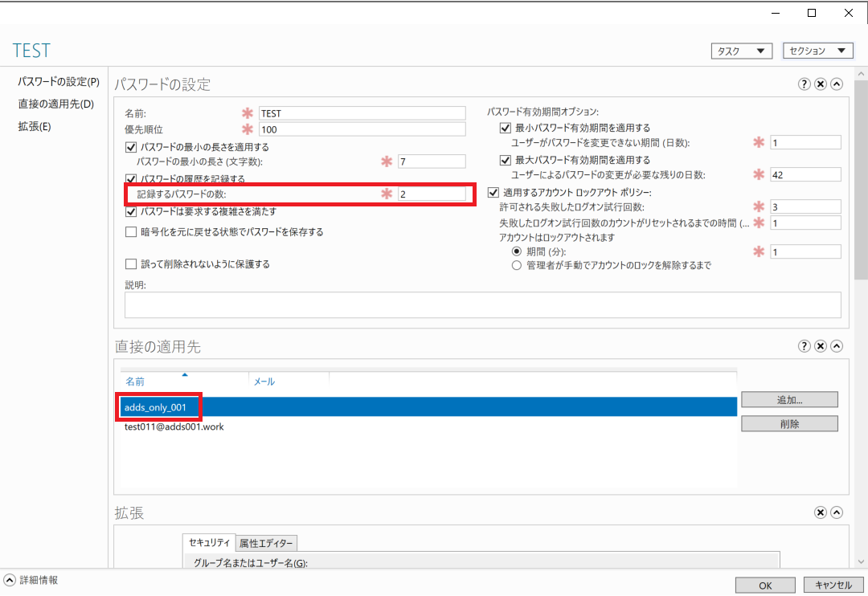Open help for the 直接の適用先 section
Image resolution: width=868 pixels, height=596 pixels.
[805, 346]
